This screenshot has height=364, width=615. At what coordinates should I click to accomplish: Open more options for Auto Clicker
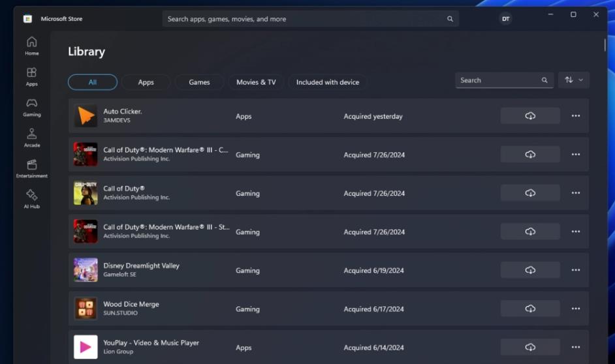(575, 116)
